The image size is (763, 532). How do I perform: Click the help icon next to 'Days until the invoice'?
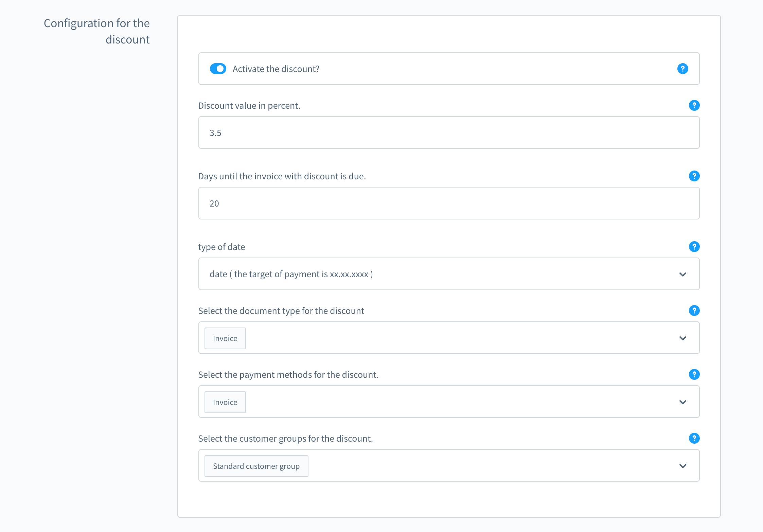pyautogui.click(x=694, y=176)
